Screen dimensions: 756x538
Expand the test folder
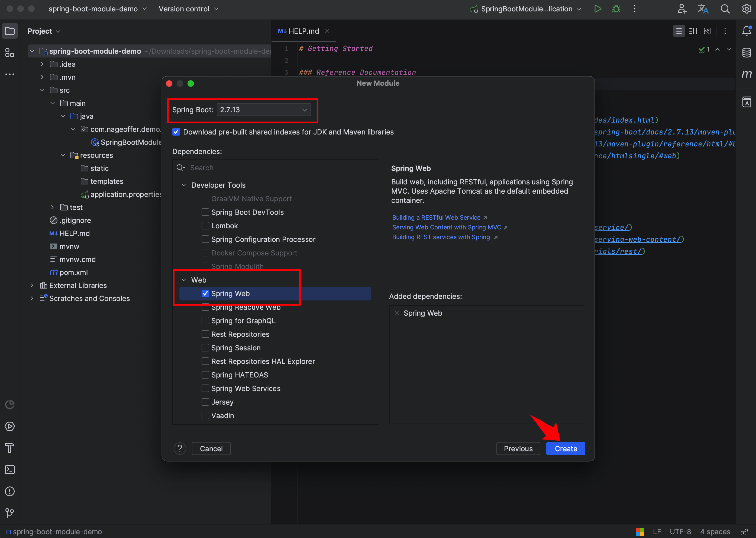pyautogui.click(x=52, y=207)
